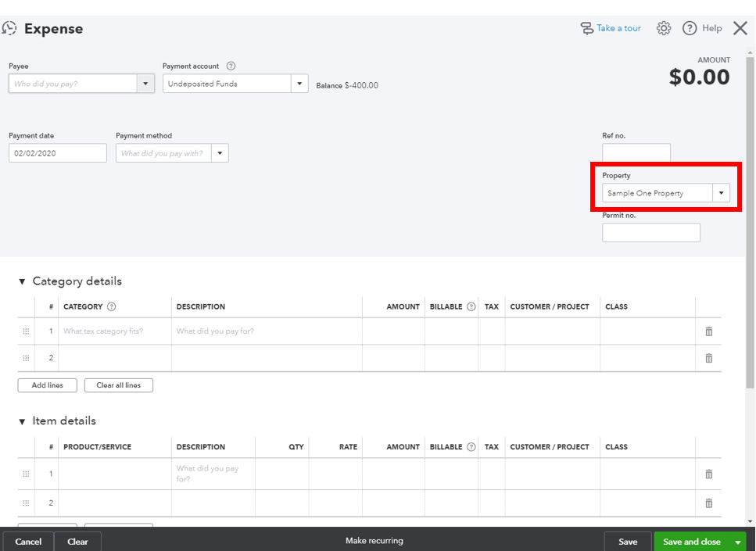Open the Property dropdown arrow

tap(722, 193)
